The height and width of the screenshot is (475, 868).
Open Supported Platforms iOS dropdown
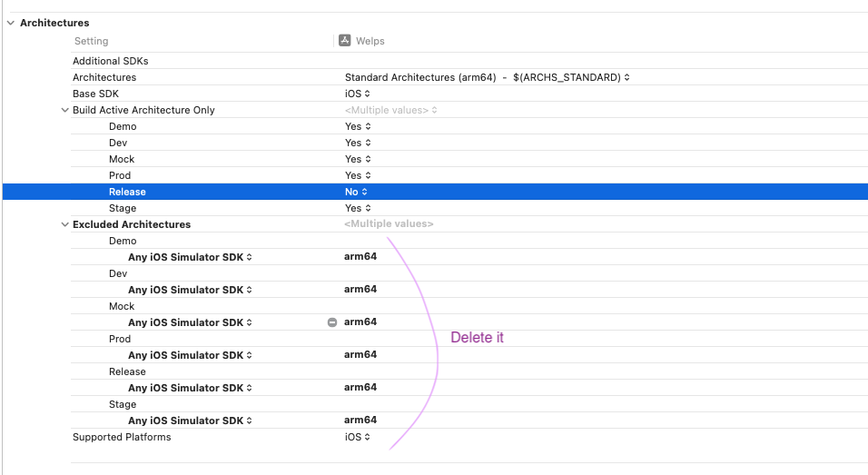pyautogui.click(x=357, y=438)
